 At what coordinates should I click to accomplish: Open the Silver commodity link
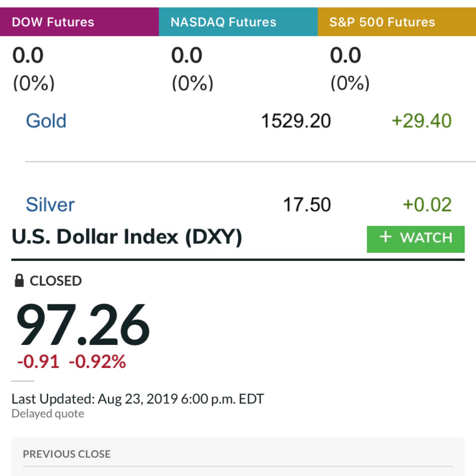point(50,205)
